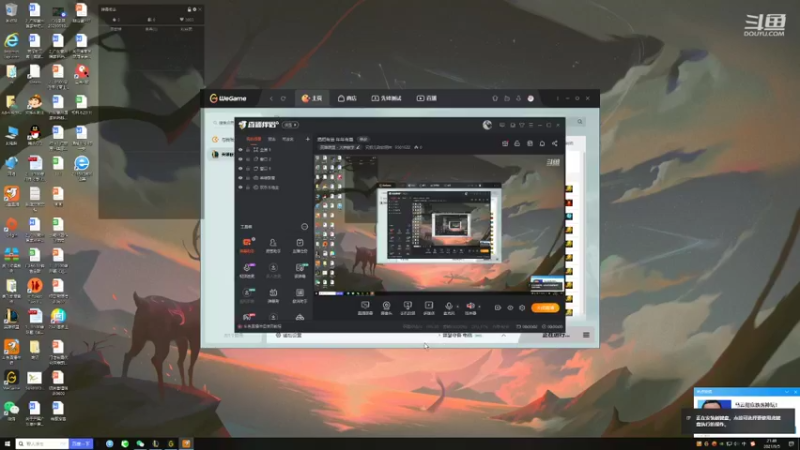Screen dimensions: 800x450
Task: Go back with WeGame back arrow
Action: (271, 98)
